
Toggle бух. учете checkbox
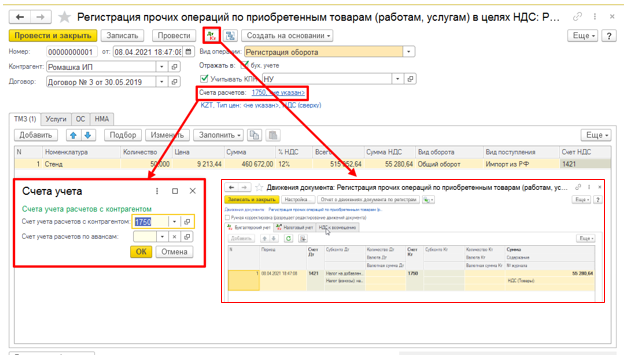point(245,65)
